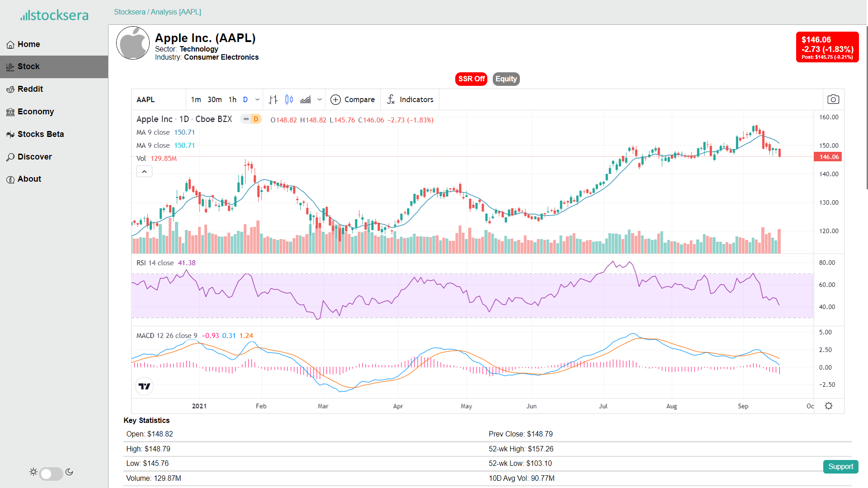Click the Stocksera breadcrumb link
Viewport: 868px width, 488px height.
point(129,12)
